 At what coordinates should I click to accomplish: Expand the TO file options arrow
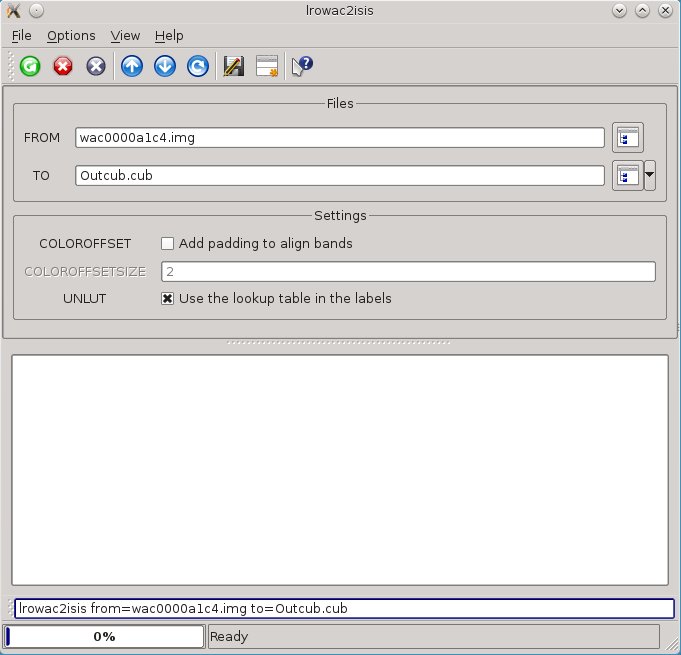pos(650,175)
